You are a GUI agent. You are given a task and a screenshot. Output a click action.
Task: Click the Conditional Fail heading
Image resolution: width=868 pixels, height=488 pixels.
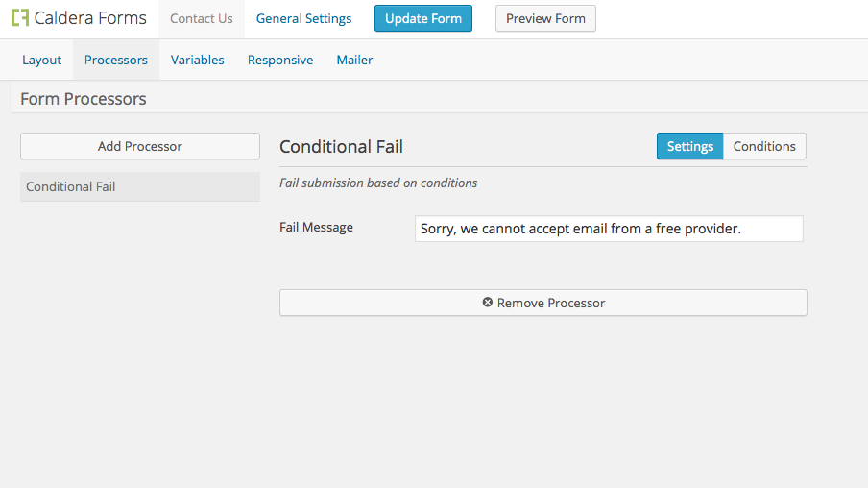pos(341,147)
